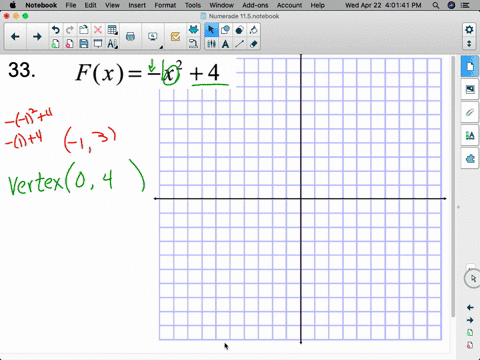This screenshot has width=480, height=360.
Task: Open the File menu
Action: pos(71,5)
